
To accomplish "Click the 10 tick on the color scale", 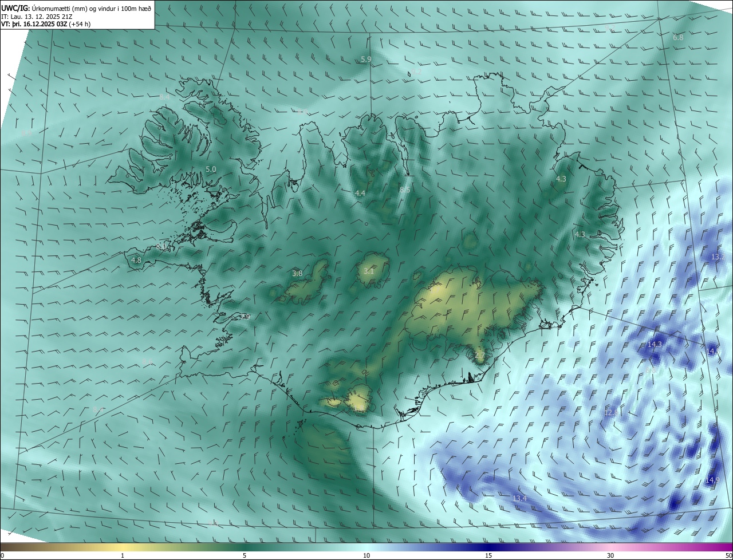I will coord(366,555).
